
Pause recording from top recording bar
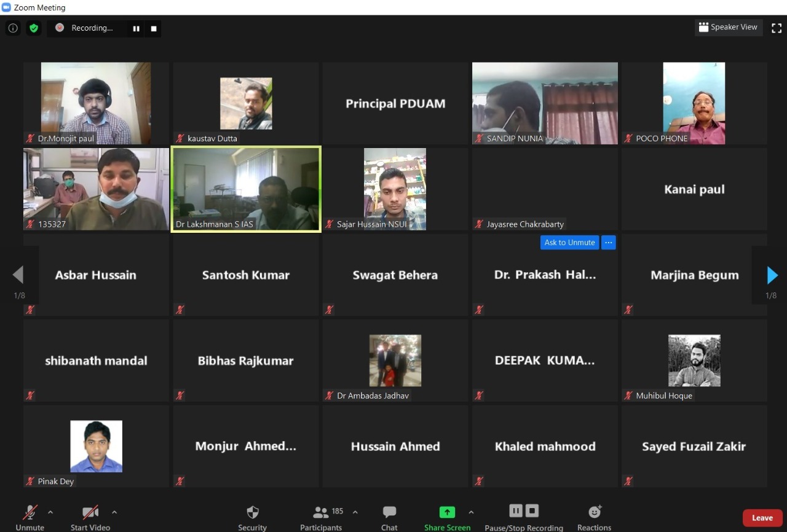(x=136, y=28)
